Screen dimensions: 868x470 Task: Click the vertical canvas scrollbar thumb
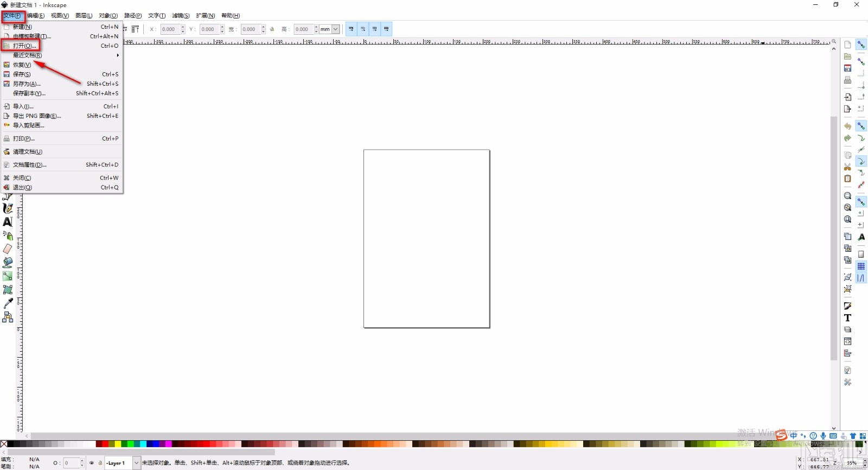coord(834,238)
